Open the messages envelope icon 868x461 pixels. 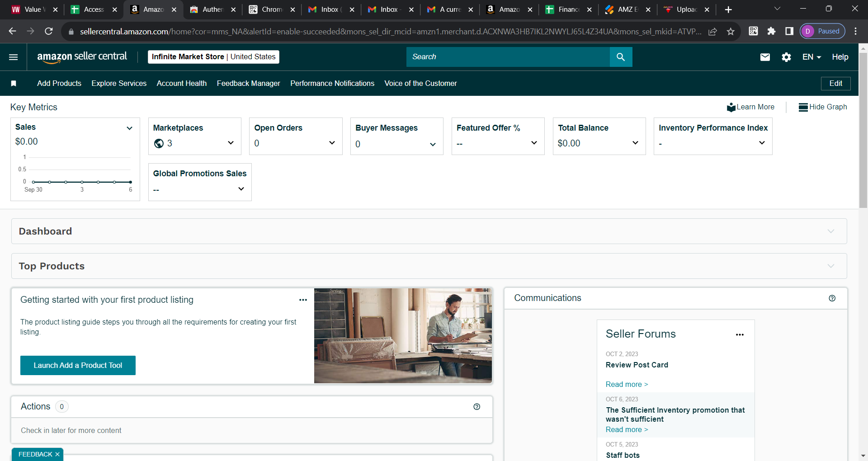click(765, 57)
